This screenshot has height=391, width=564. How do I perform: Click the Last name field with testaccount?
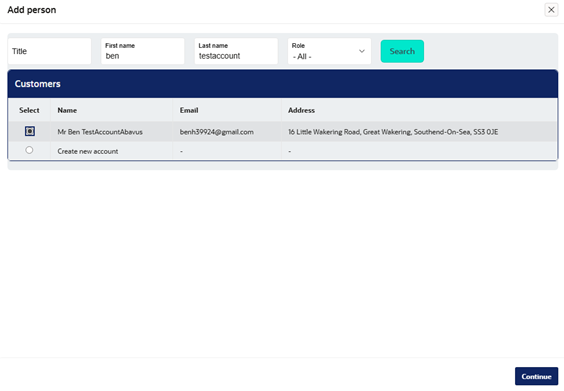pos(236,51)
